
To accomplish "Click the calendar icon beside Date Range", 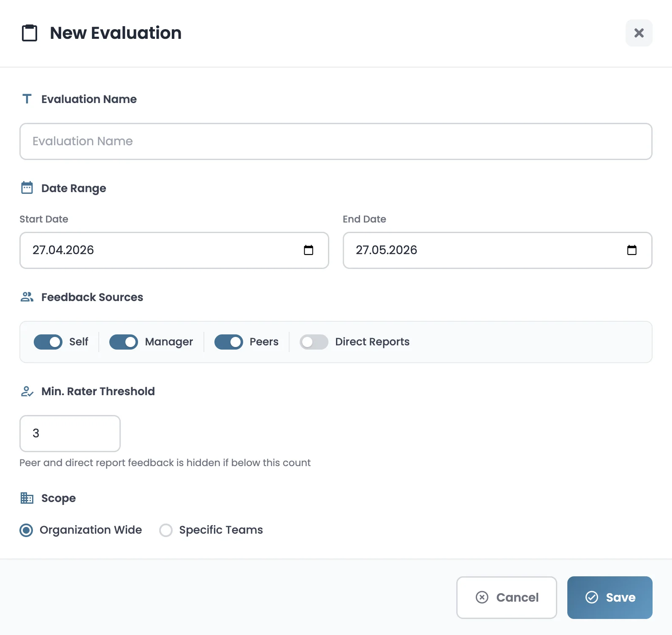I will coord(27,188).
